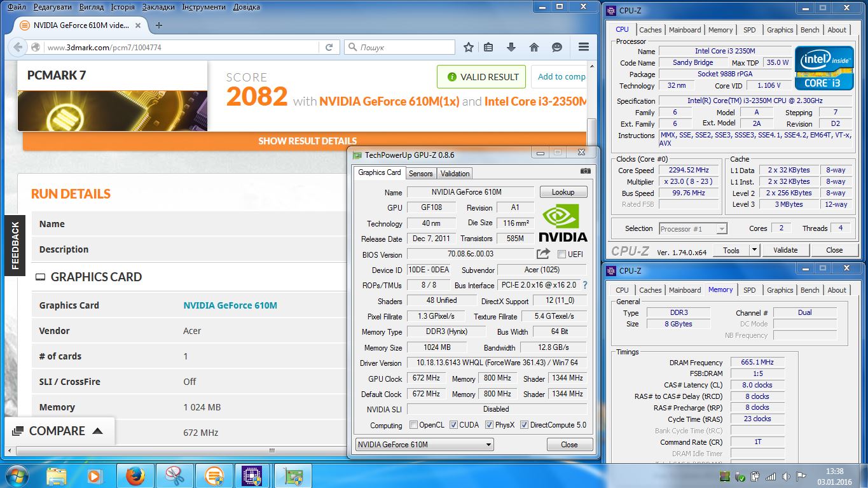The height and width of the screenshot is (488, 868).
Task: Click the PCMark 7 thumbnail image
Action: (x=113, y=111)
